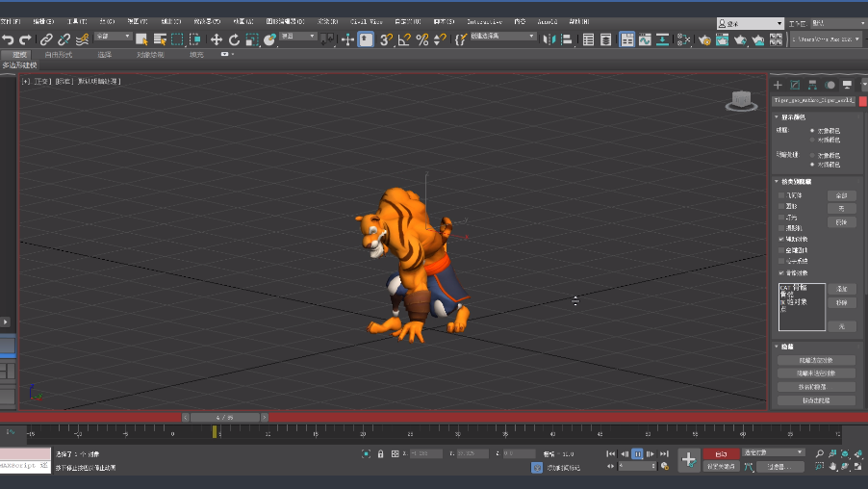Open the workspace selector dropdown

tap(839, 23)
